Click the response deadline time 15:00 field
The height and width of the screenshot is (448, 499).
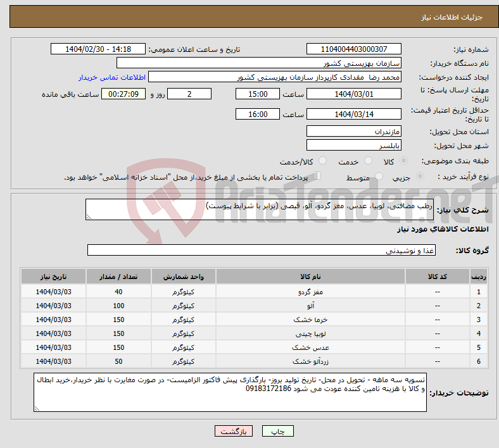(258, 94)
